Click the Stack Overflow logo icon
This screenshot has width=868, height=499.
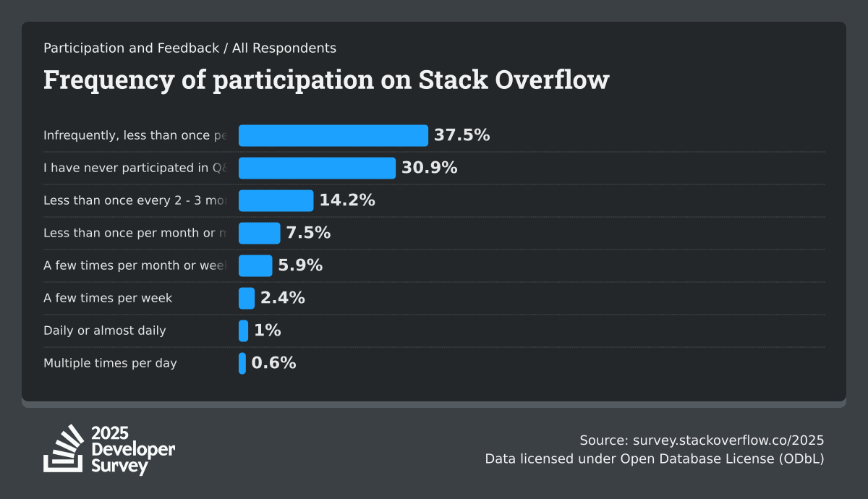[64, 448]
